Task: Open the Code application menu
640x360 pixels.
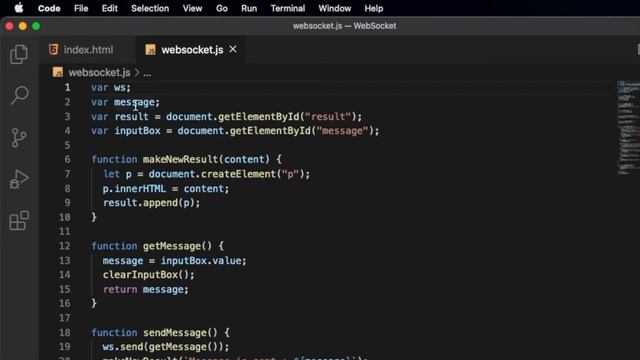Action: tap(49, 8)
